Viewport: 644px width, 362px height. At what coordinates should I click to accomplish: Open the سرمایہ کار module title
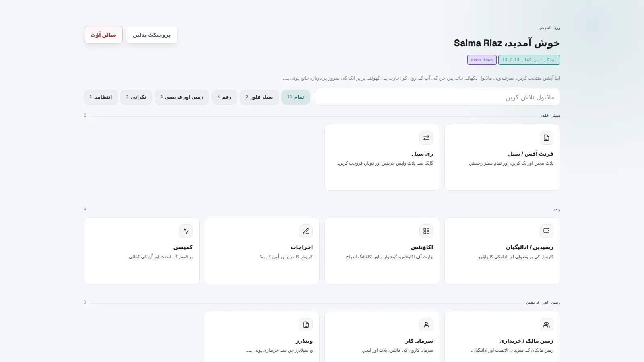tap(419, 341)
